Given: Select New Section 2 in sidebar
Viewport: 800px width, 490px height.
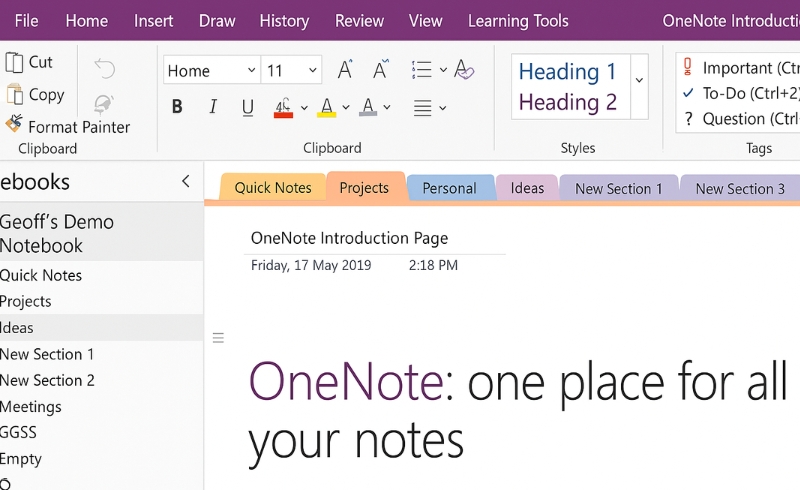Looking at the screenshot, I should coord(102,380).
